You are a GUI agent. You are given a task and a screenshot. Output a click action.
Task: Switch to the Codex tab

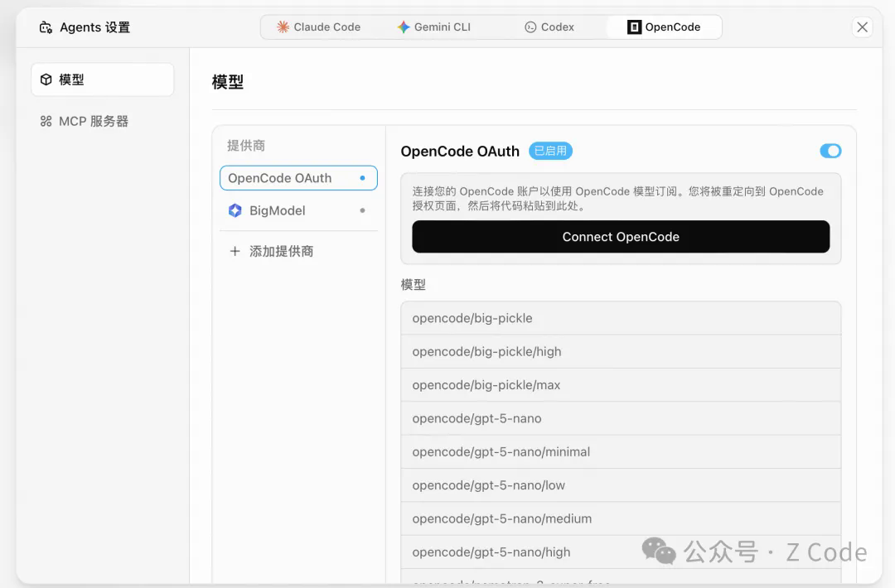pyautogui.click(x=549, y=27)
